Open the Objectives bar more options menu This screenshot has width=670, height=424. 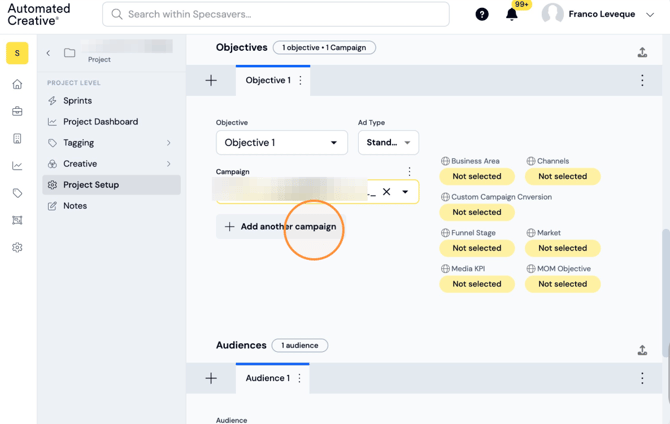(x=642, y=80)
